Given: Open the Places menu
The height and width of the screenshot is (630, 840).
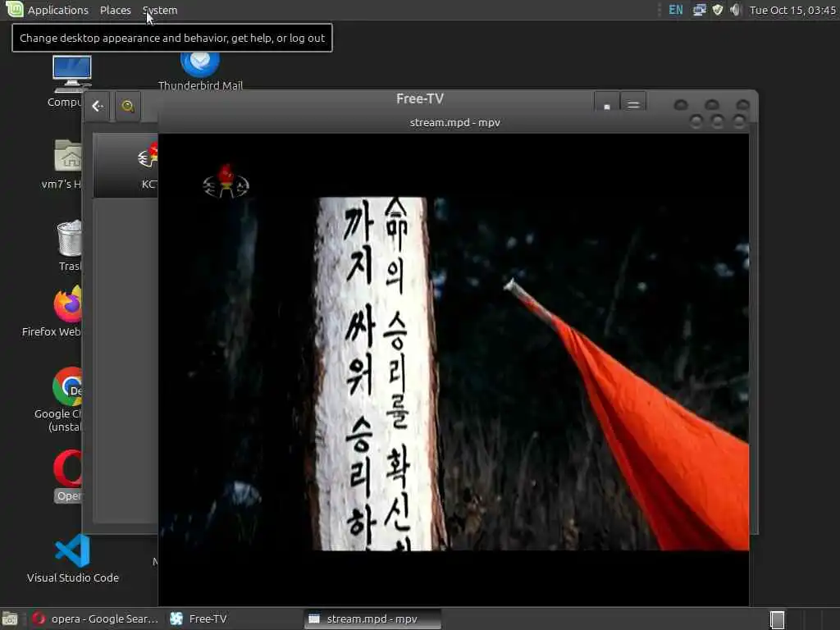Looking at the screenshot, I should 115,10.
